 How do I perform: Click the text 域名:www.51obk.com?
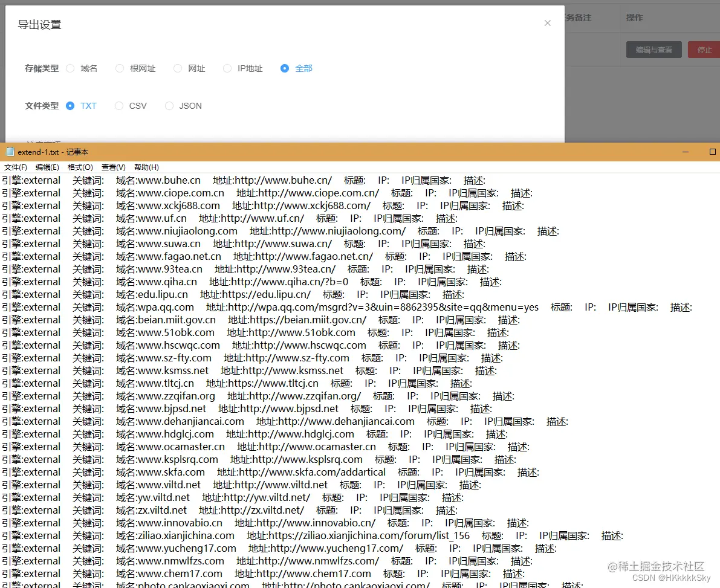point(165,333)
